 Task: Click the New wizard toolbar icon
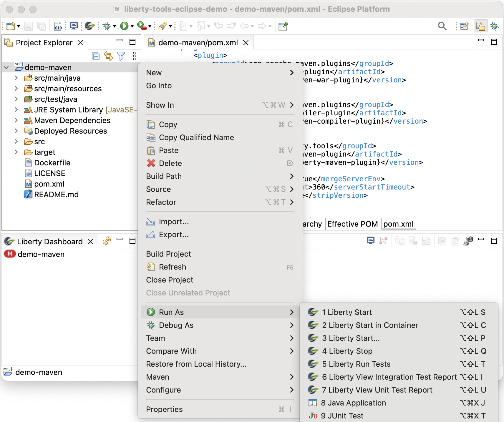[11, 26]
